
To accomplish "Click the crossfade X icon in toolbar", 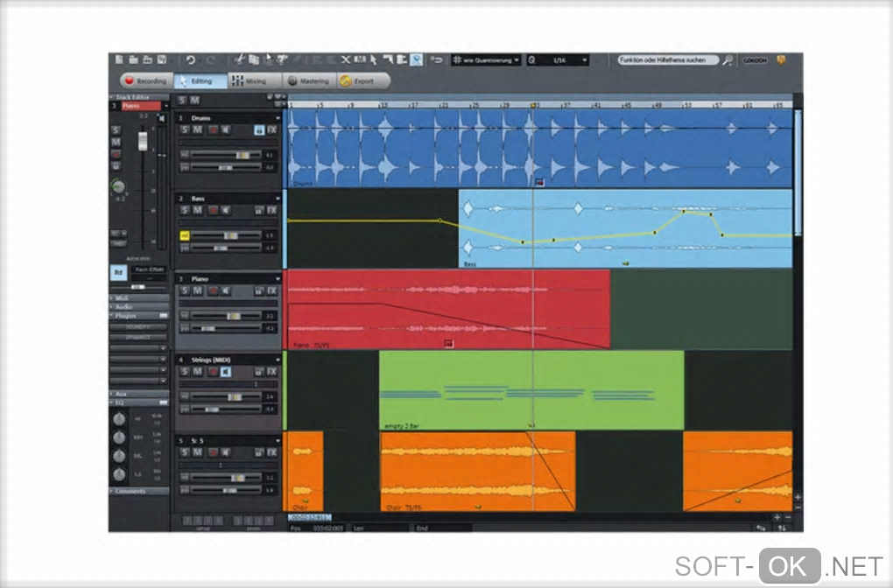I will point(346,59).
